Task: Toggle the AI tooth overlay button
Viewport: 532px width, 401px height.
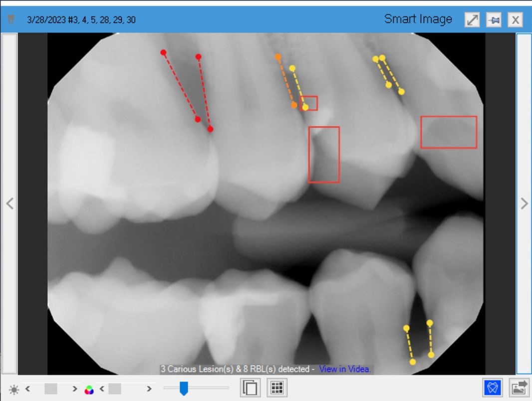Action: (493, 388)
